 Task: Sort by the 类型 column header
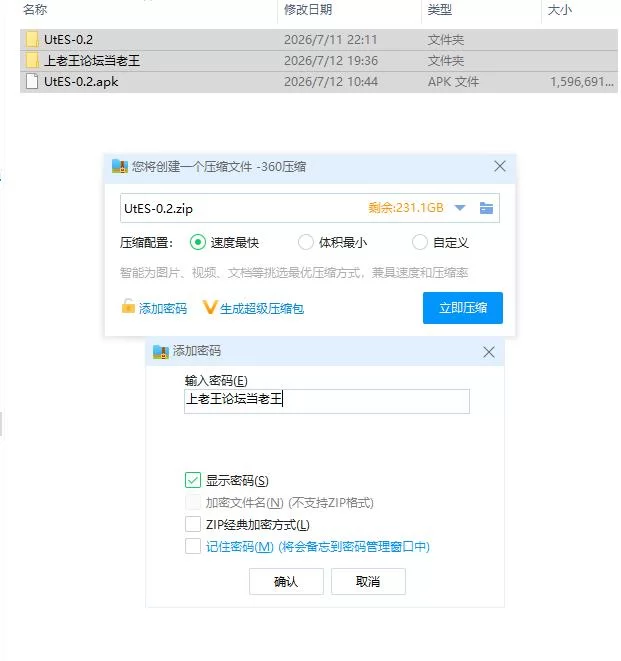pos(439,9)
